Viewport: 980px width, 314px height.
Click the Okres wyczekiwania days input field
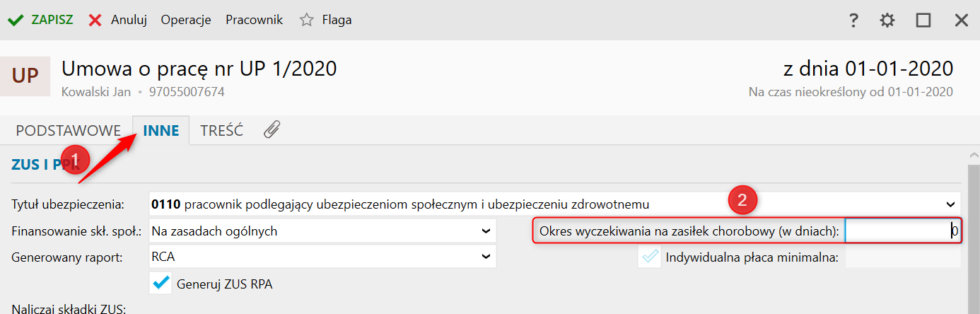[902, 231]
